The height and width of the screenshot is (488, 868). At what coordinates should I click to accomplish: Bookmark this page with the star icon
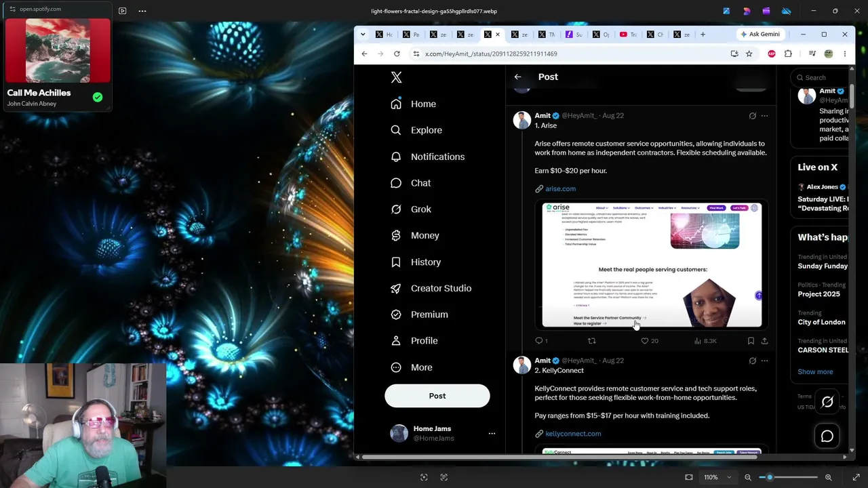pyautogui.click(x=749, y=54)
